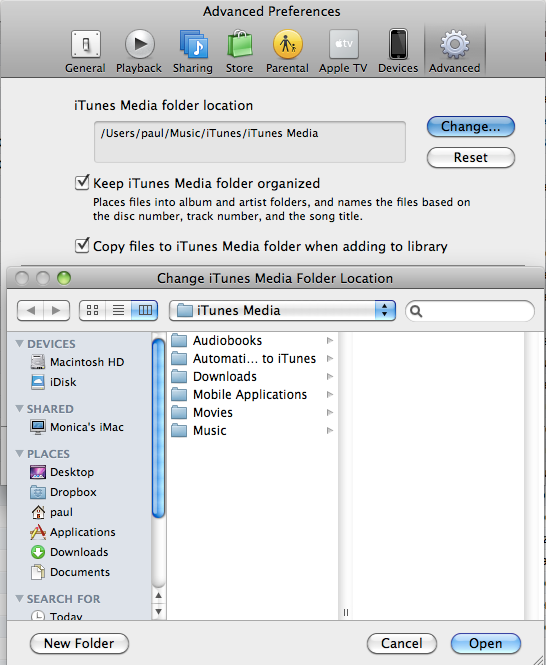The image size is (546, 665).
Task: Select the Audiobooks folder
Action: (x=252, y=341)
